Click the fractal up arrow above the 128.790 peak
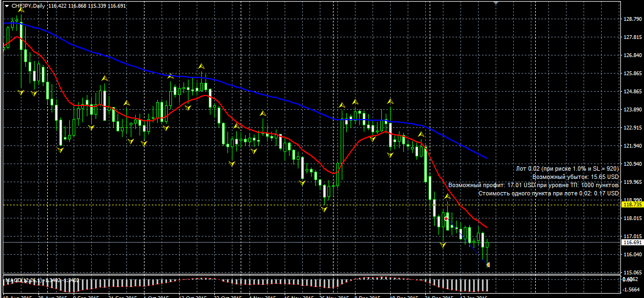644x298 pixels. [x=20, y=10]
